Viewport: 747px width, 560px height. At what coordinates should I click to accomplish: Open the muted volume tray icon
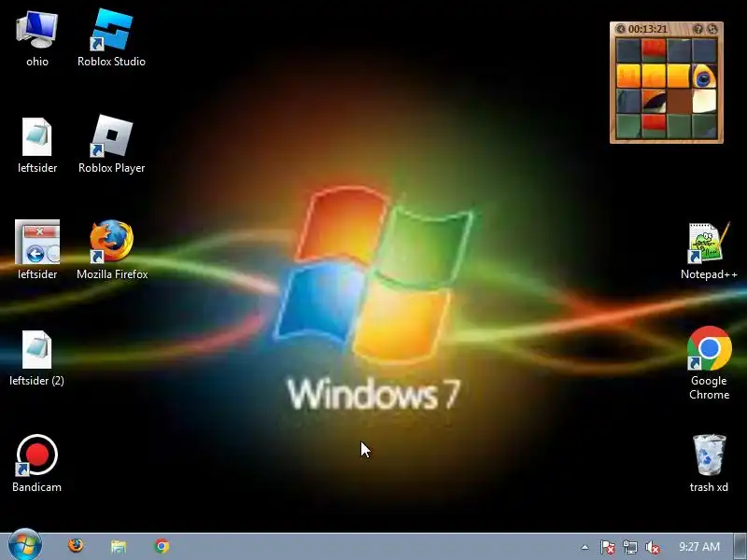[x=652, y=547]
